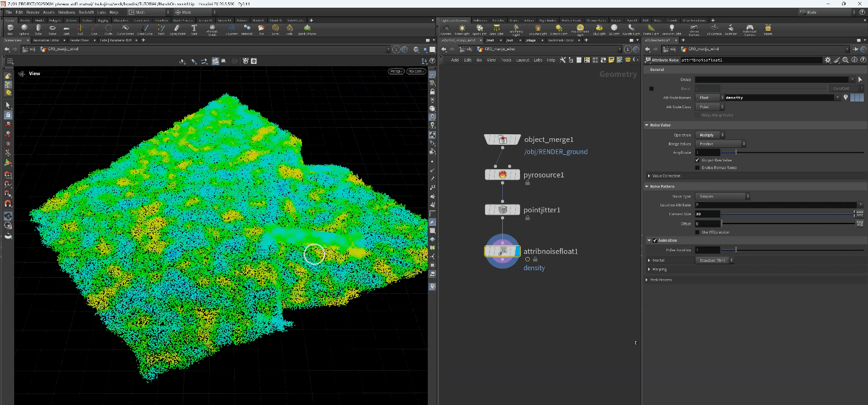Click the Persp viewport button
The height and width of the screenshot is (405, 868).
395,72
